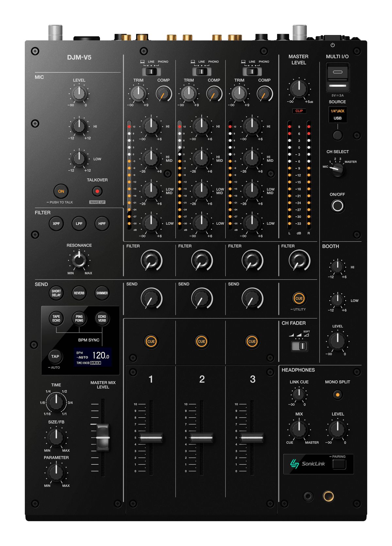Toggle channel 2 CUE button
The image size is (392, 546).
(x=202, y=341)
